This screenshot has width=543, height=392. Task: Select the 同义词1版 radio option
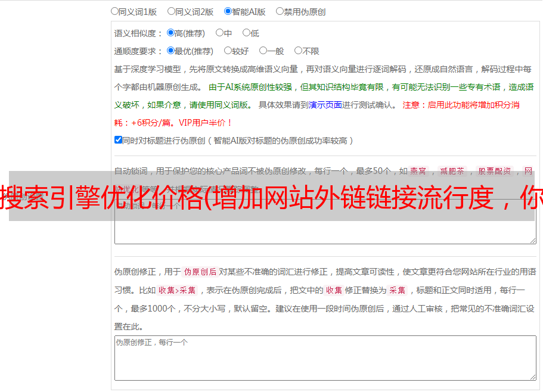click(114, 11)
